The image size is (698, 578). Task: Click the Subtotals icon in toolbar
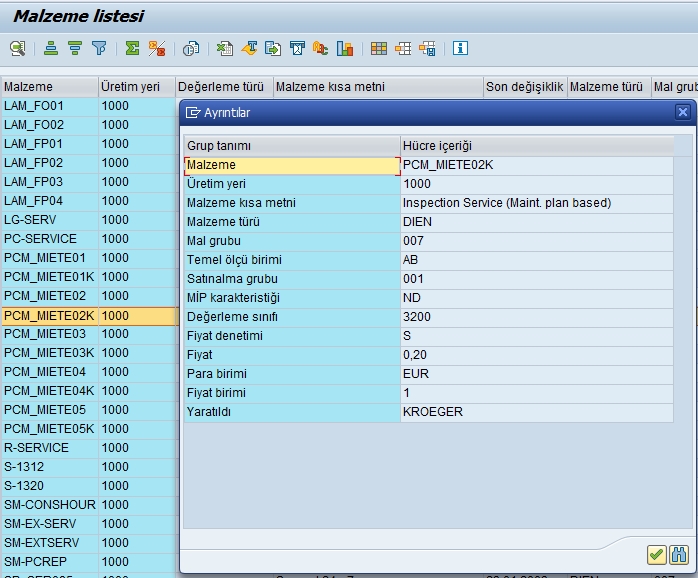(156, 48)
